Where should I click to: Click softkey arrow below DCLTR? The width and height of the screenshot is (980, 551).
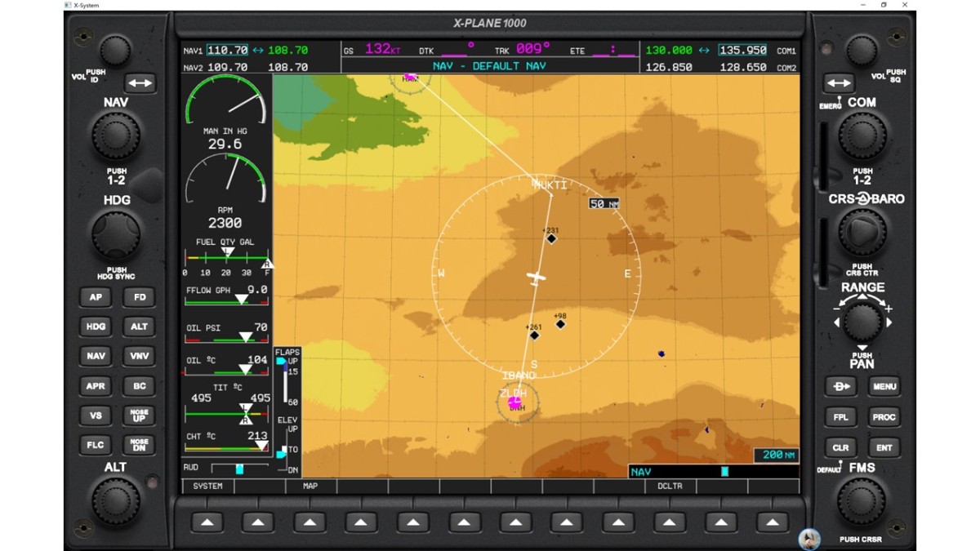[670, 522]
